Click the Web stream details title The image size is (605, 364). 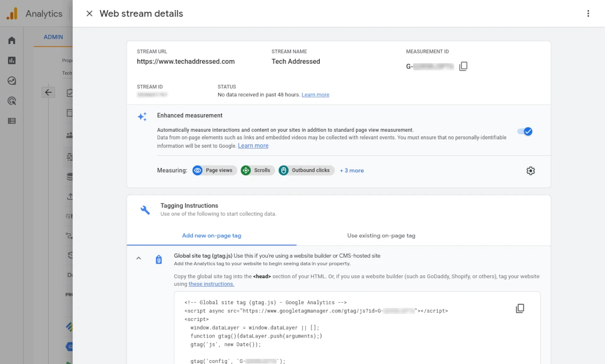coord(141,14)
